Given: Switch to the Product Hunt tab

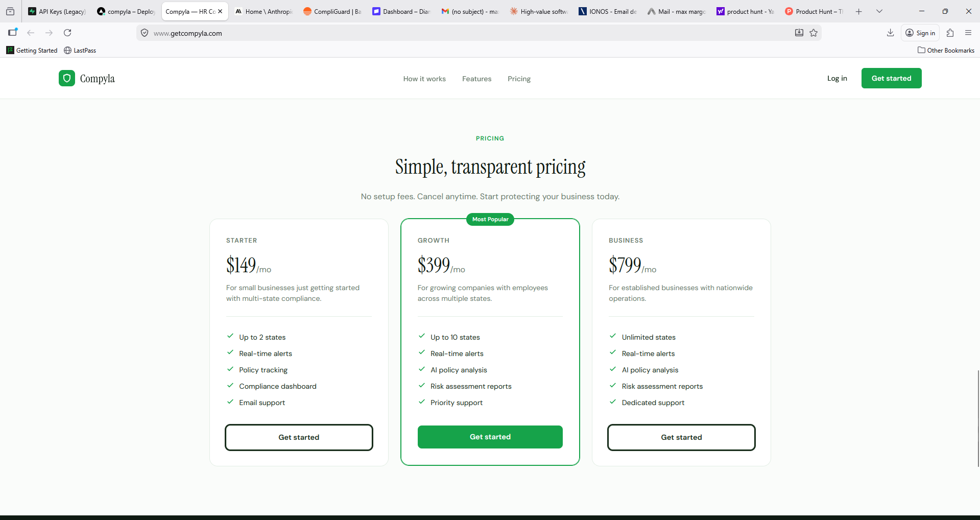Looking at the screenshot, I should coord(814,11).
